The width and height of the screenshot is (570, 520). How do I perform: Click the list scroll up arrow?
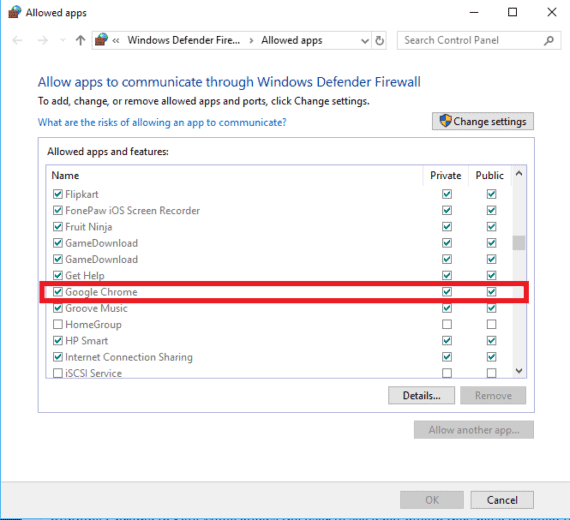(519, 174)
